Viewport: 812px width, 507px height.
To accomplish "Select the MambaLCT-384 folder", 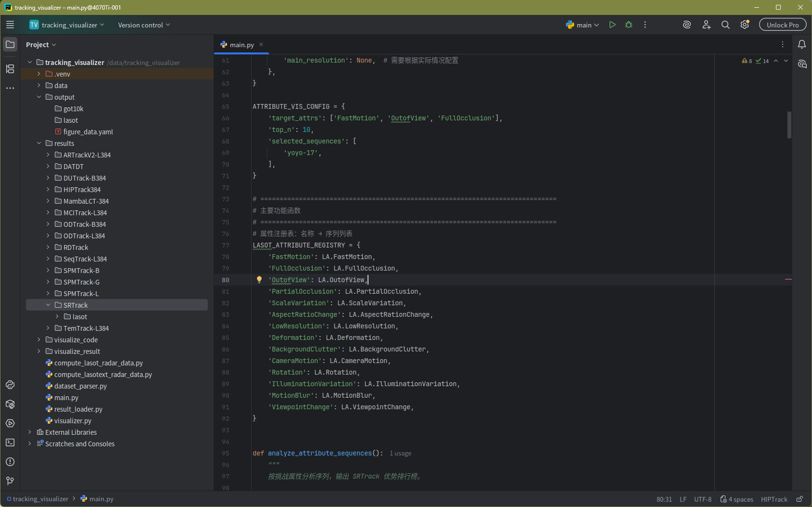I will tap(86, 201).
